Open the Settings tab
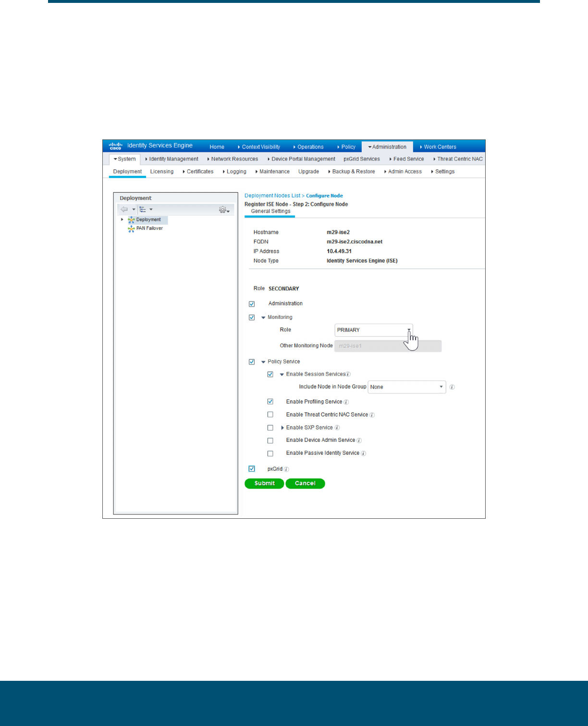The width and height of the screenshot is (588, 726). coord(443,172)
